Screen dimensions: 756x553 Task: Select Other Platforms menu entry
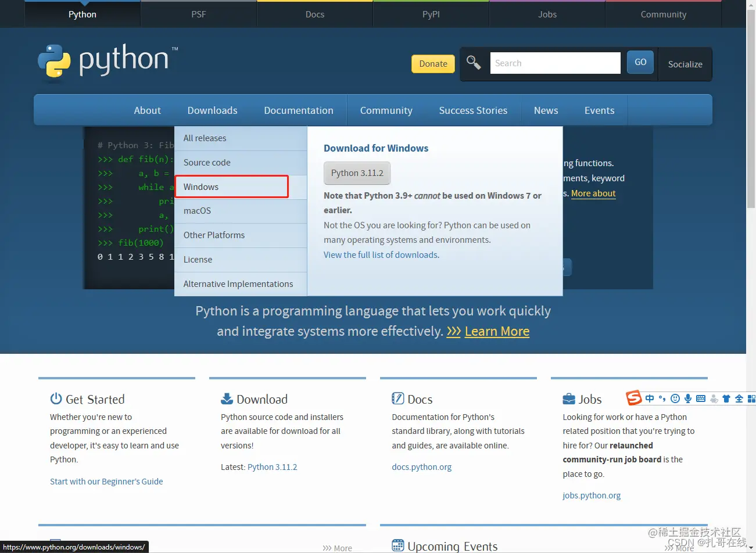pos(241,235)
